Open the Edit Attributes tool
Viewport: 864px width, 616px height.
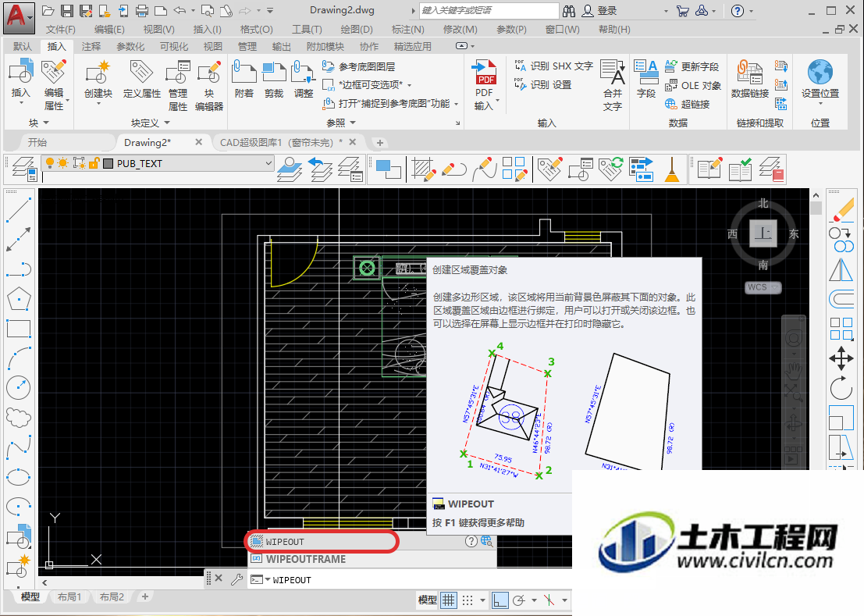54,72
